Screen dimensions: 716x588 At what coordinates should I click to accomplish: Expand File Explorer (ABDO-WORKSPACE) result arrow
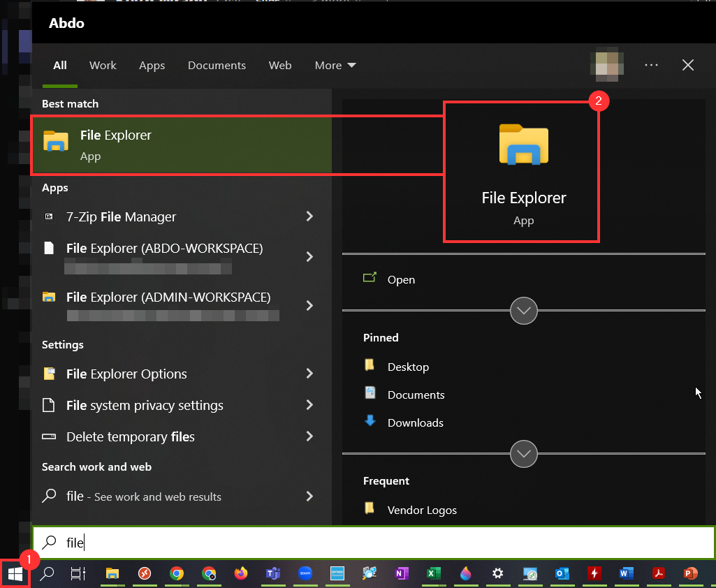click(x=309, y=256)
